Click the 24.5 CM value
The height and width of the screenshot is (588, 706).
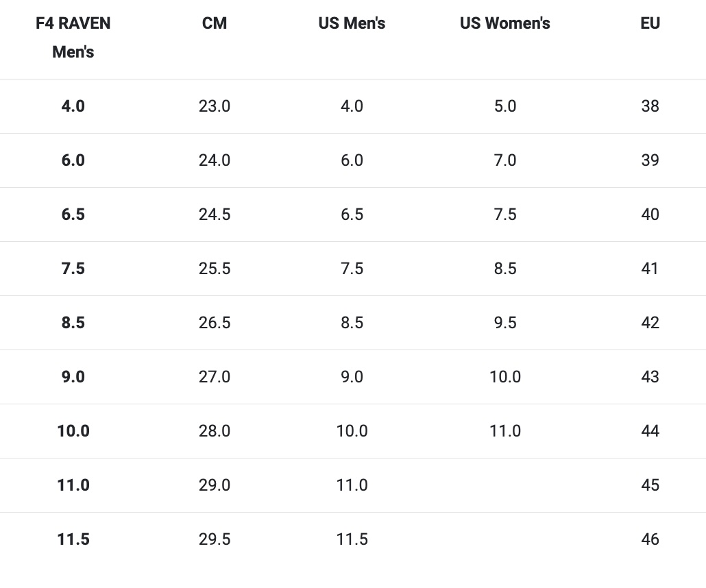click(215, 215)
